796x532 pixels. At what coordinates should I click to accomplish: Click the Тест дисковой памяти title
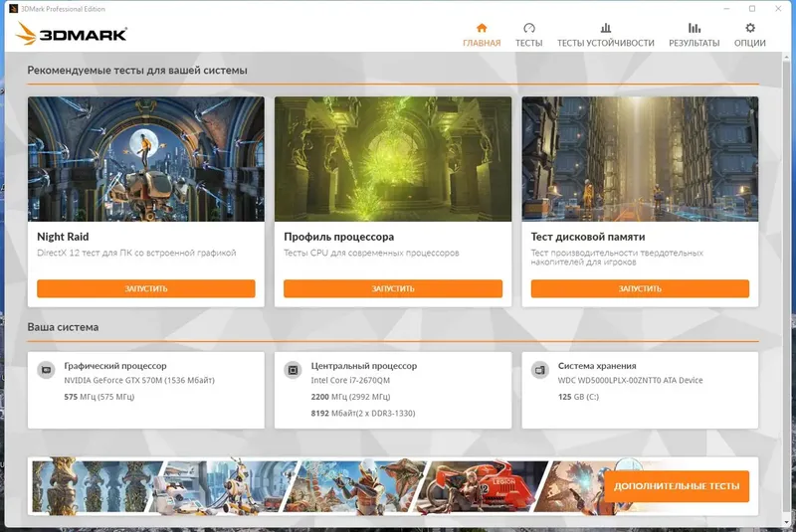pos(588,237)
